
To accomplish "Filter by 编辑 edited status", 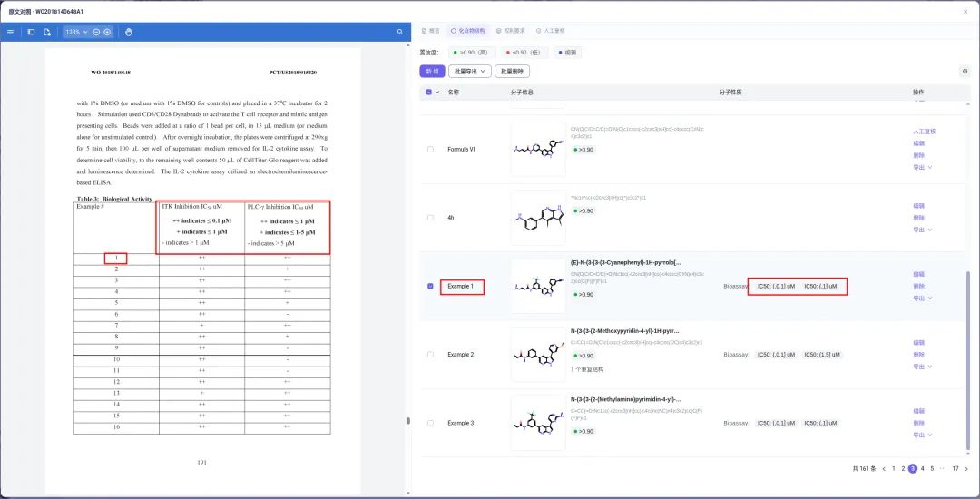I will (x=567, y=53).
